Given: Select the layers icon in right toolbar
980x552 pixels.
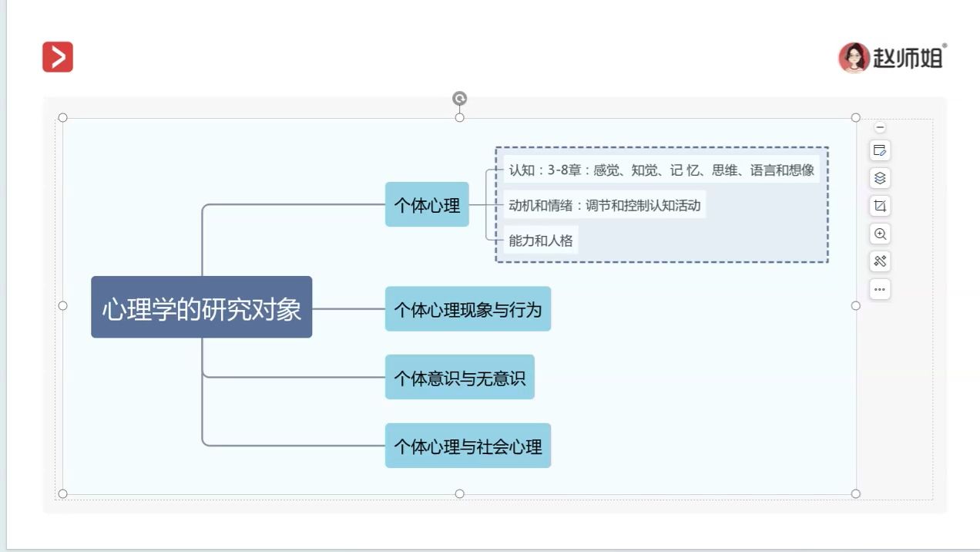Looking at the screenshot, I should (x=880, y=178).
